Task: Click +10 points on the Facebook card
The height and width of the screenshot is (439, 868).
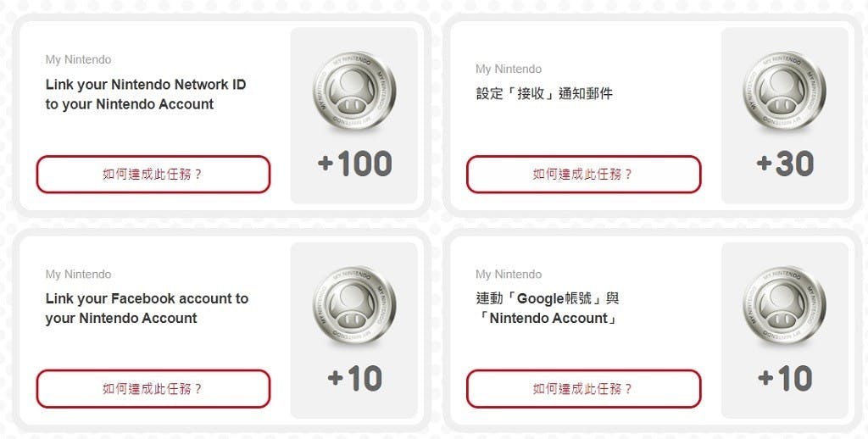Action: (355, 378)
